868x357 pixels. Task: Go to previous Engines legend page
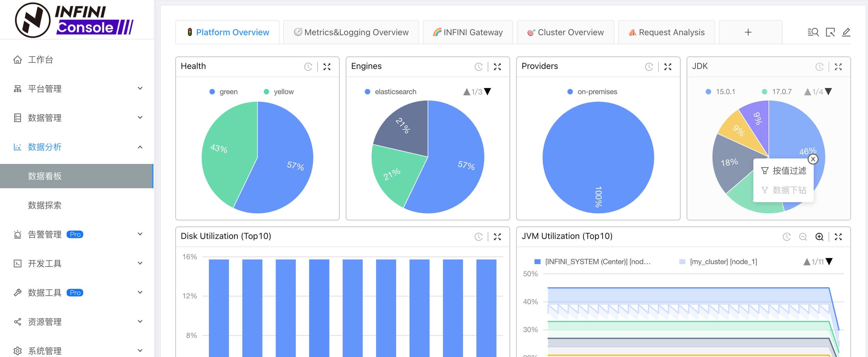click(467, 92)
